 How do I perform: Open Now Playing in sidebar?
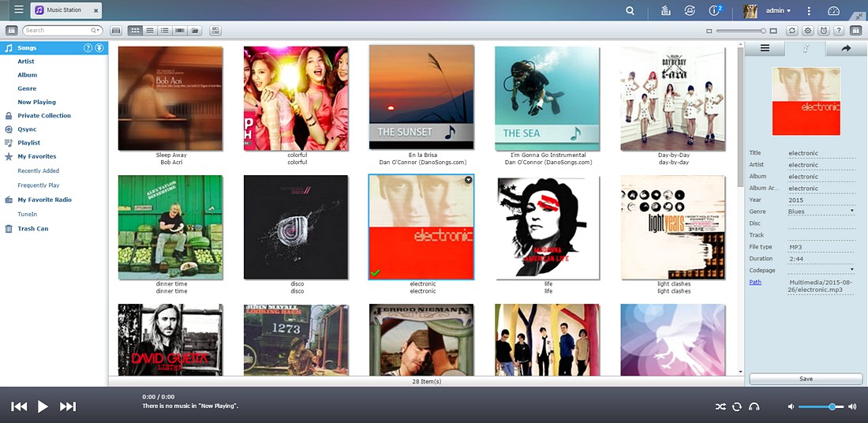pos(36,102)
